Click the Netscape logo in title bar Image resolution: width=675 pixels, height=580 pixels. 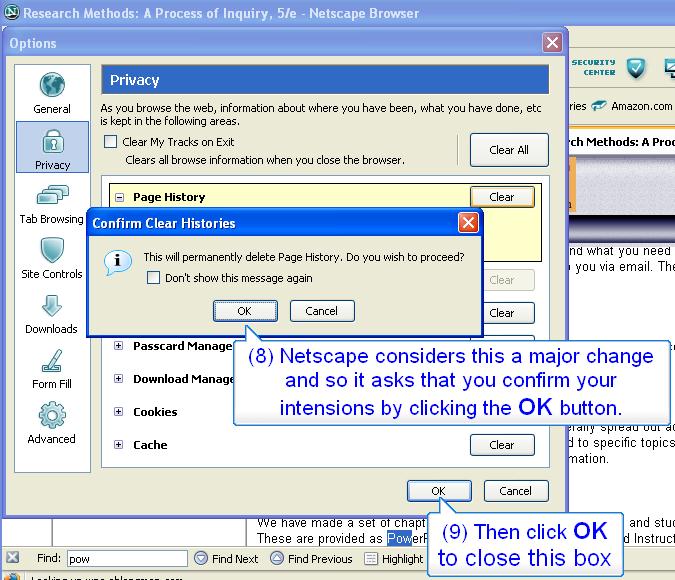coord(12,12)
